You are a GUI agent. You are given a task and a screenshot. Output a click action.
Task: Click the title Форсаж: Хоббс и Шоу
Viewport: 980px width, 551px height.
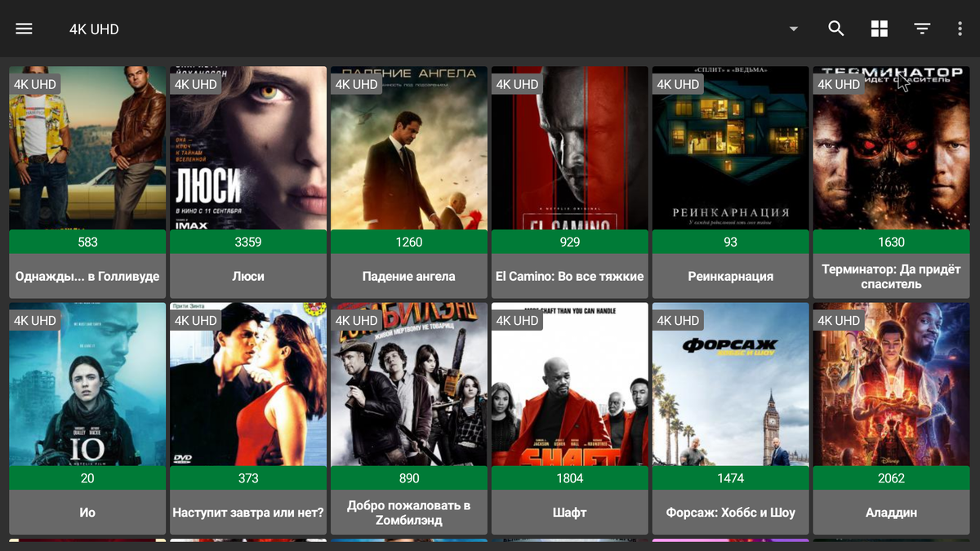[731, 513]
